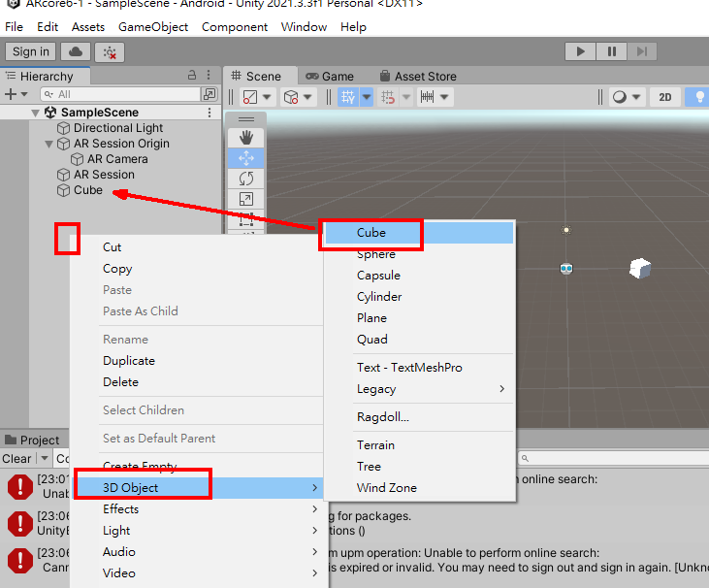Screen dimensions: 709x588
Task: Choose Delete from context menu
Action: tap(120, 382)
